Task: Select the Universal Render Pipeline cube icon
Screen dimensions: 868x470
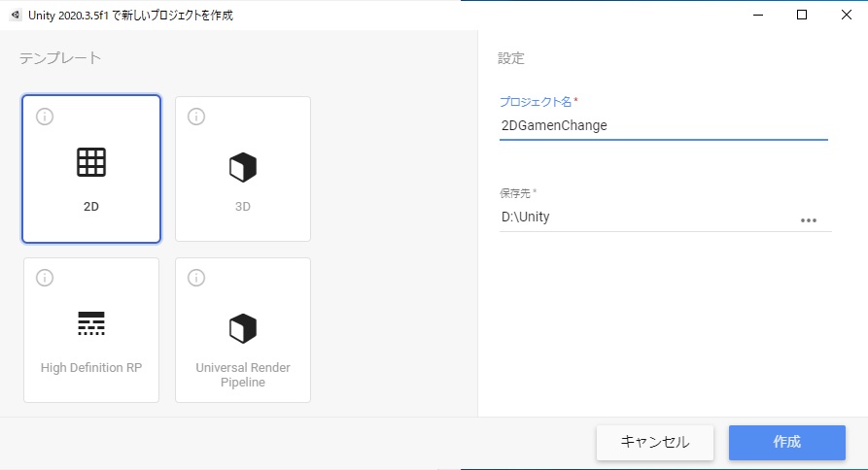Action: 242,328
